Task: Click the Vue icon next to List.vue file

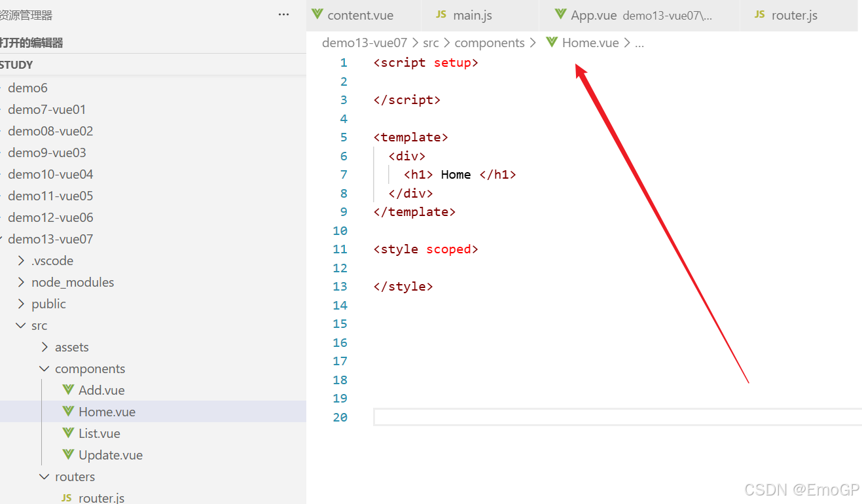Action: coord(68,433)
